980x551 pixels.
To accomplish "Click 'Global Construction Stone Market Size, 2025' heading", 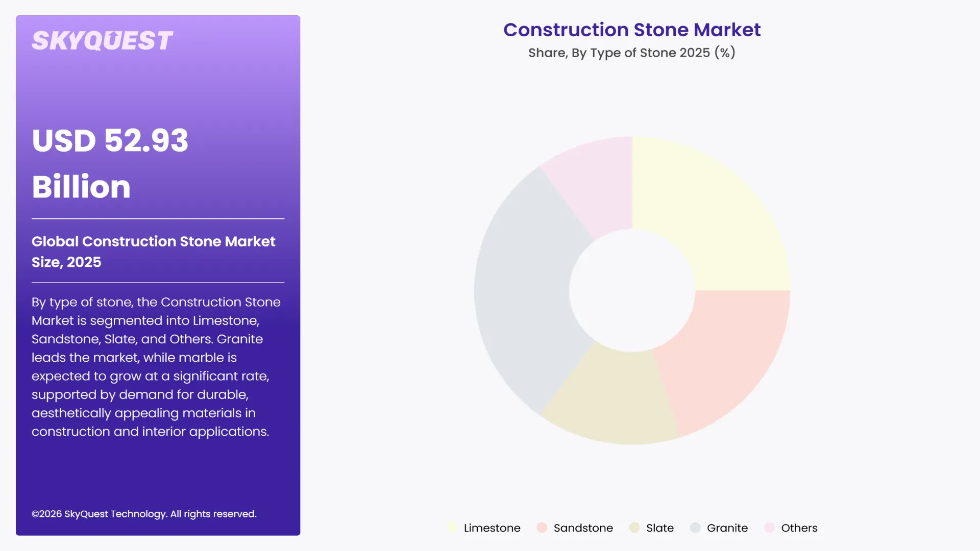I will [153, 252].
